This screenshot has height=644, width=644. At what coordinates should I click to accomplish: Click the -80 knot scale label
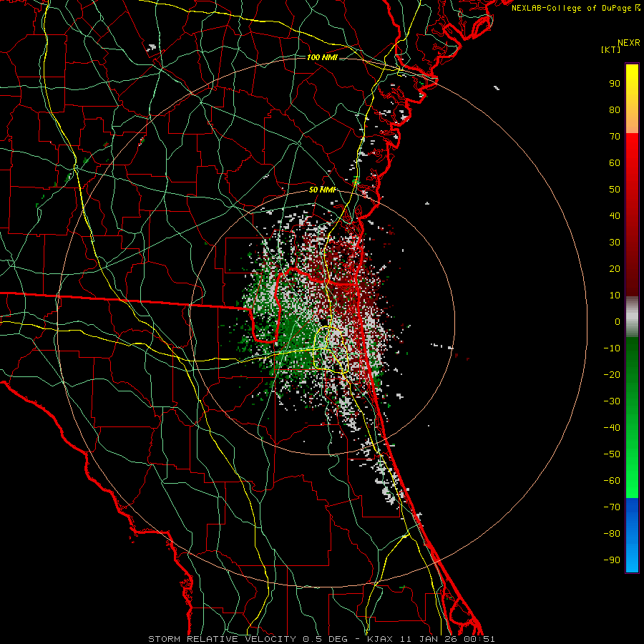click(612, 534)
